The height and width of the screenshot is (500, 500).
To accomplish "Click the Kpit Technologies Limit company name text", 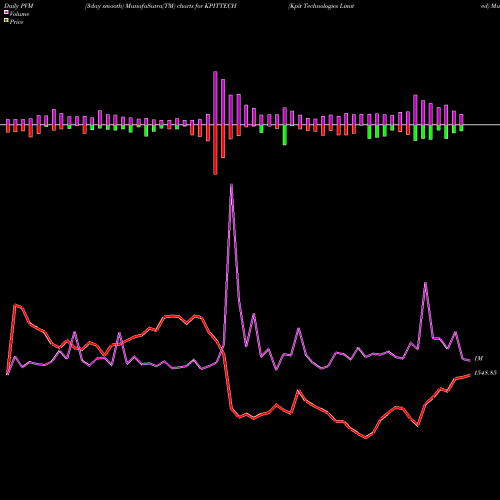I will coord(321,6).
